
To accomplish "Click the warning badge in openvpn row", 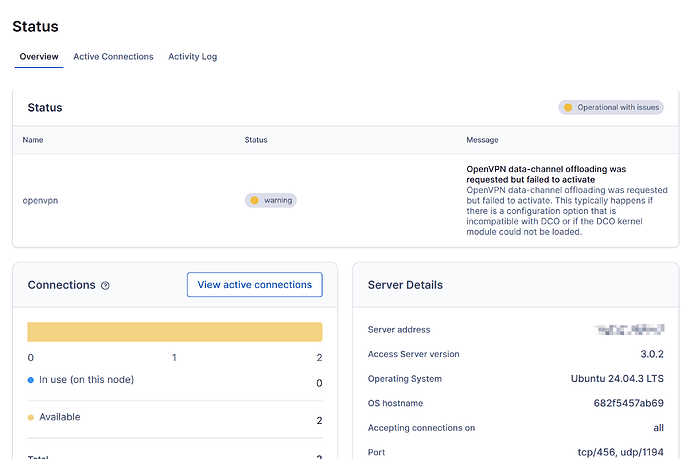I will pos(271,200).
